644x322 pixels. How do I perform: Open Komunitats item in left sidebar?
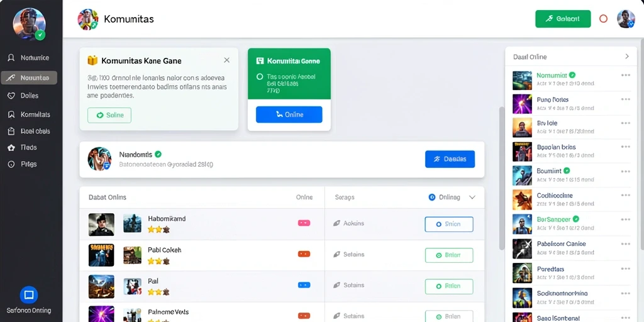pos(29,114)
